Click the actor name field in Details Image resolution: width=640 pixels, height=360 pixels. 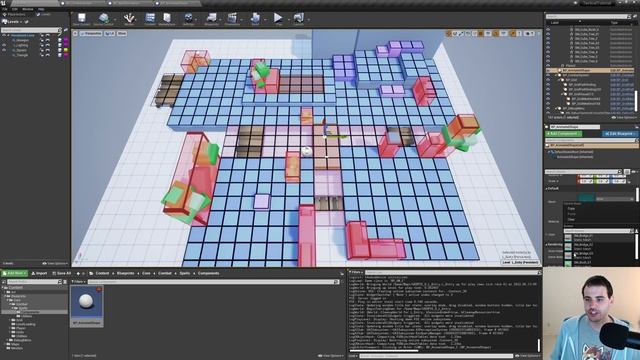point(574,127)
